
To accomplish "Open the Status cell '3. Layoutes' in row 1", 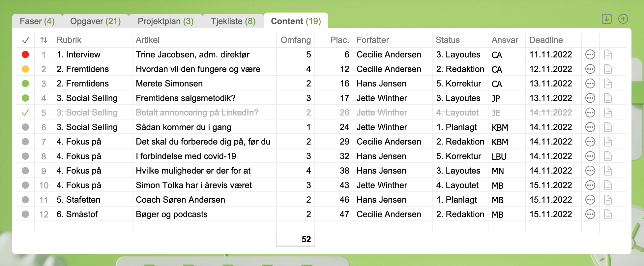I will click(x=458, y=54).
